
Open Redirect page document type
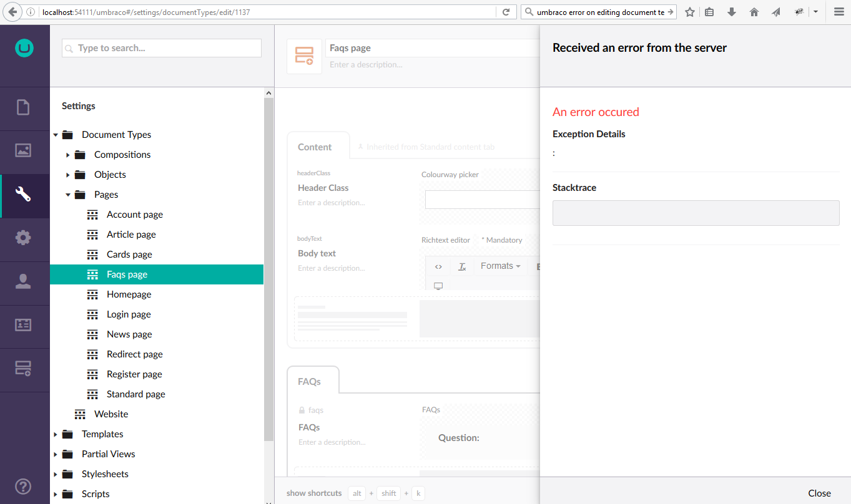pyautogui.click(x=135, y=354)
